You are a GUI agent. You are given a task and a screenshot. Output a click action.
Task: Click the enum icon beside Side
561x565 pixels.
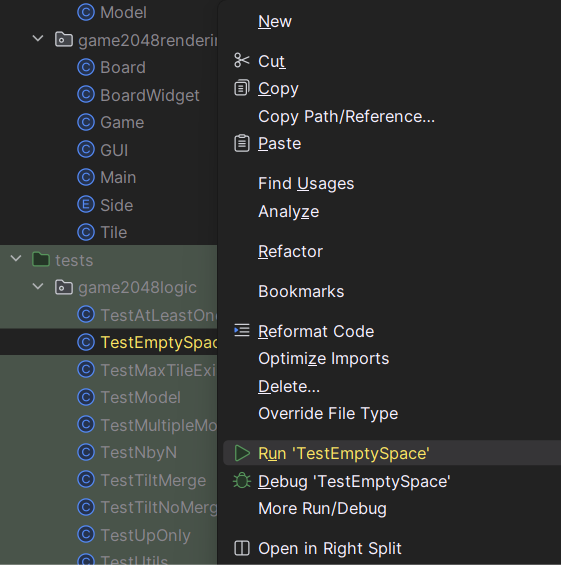tap(86, 205)
